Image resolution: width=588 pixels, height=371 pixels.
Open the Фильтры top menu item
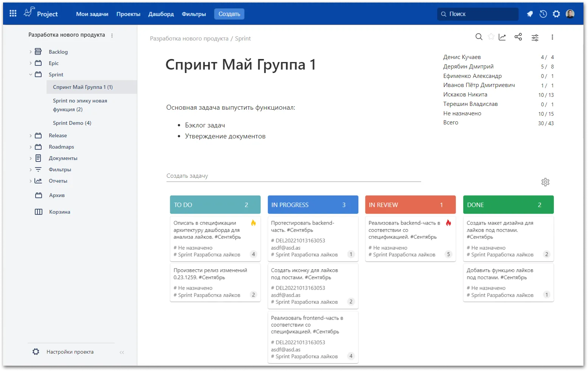tap(194, 14)
